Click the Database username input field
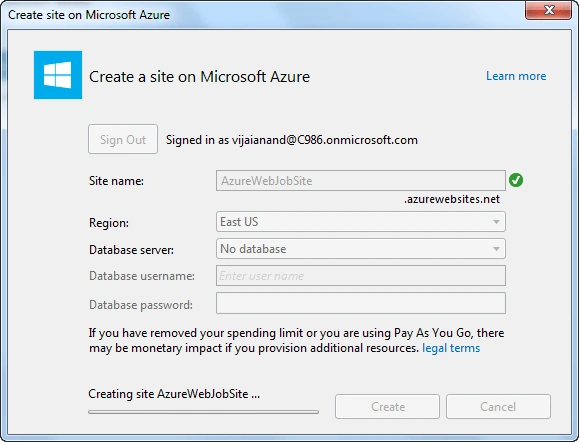Viewport: 579px width, 442px height. coord(361,275)
